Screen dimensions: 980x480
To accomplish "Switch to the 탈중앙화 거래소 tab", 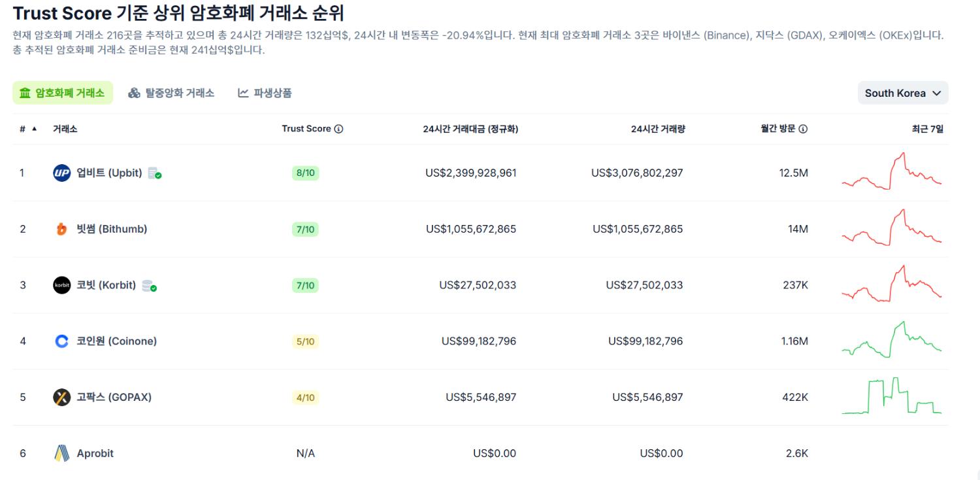I will pos(171,93).
